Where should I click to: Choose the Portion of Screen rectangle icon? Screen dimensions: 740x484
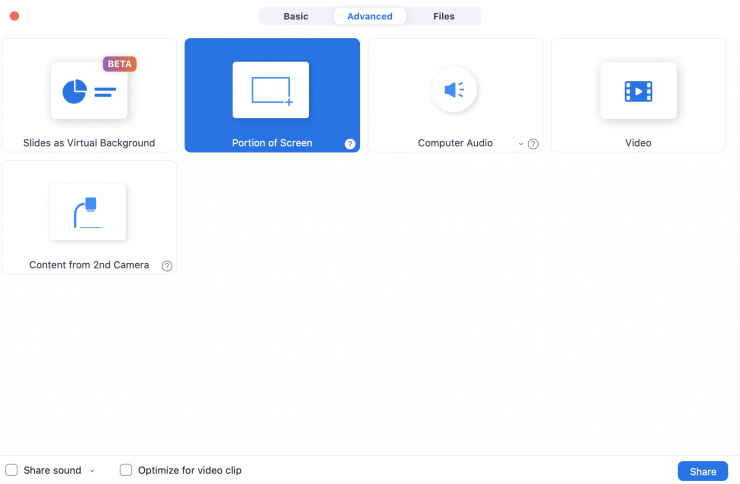click(271, 91)
